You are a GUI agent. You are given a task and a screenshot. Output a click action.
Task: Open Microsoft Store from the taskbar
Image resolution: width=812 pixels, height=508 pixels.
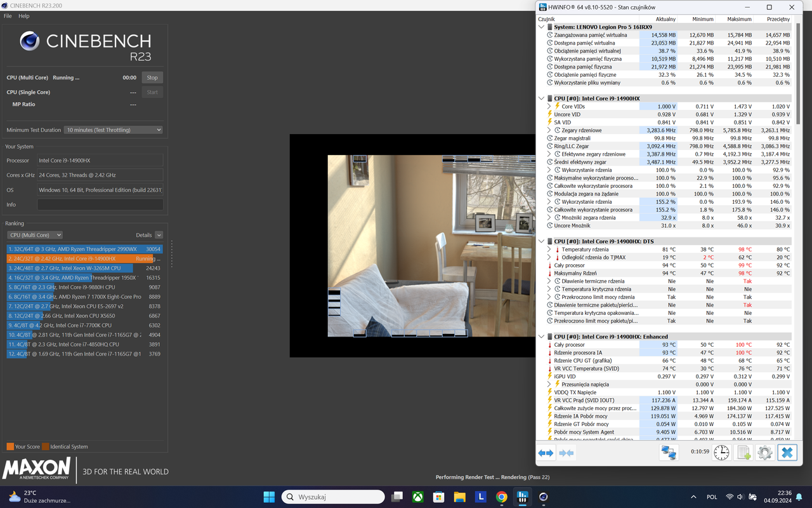pos(438,497)
